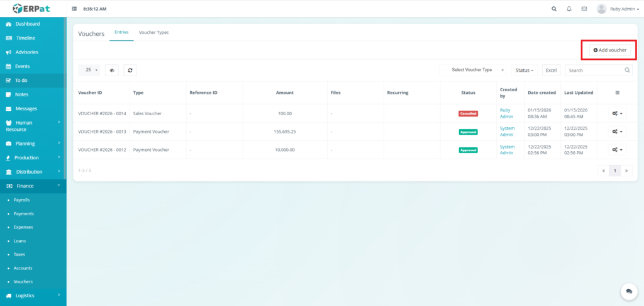Open the chat bubble icon at bottom right
The image size is (644, 306).
(628, 291)
